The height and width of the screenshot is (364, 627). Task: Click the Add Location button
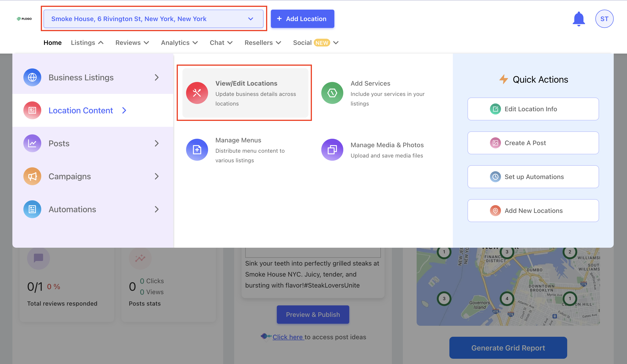[302, 19]
